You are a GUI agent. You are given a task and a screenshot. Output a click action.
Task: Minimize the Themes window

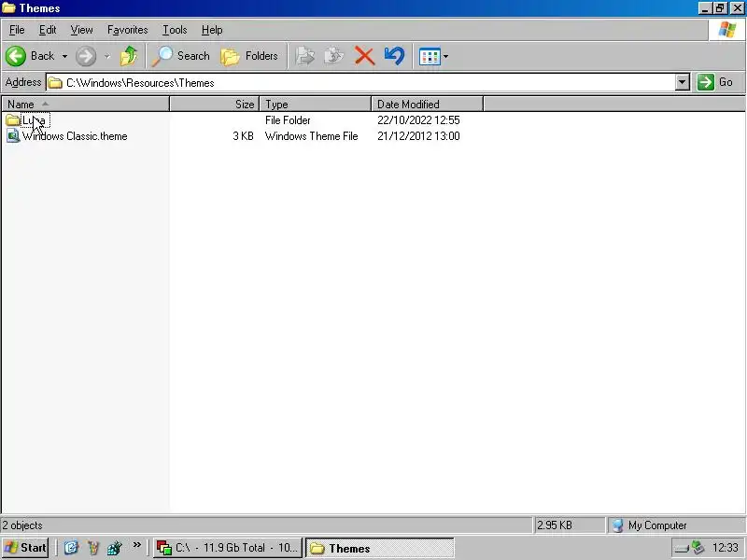tap(705, 8)
